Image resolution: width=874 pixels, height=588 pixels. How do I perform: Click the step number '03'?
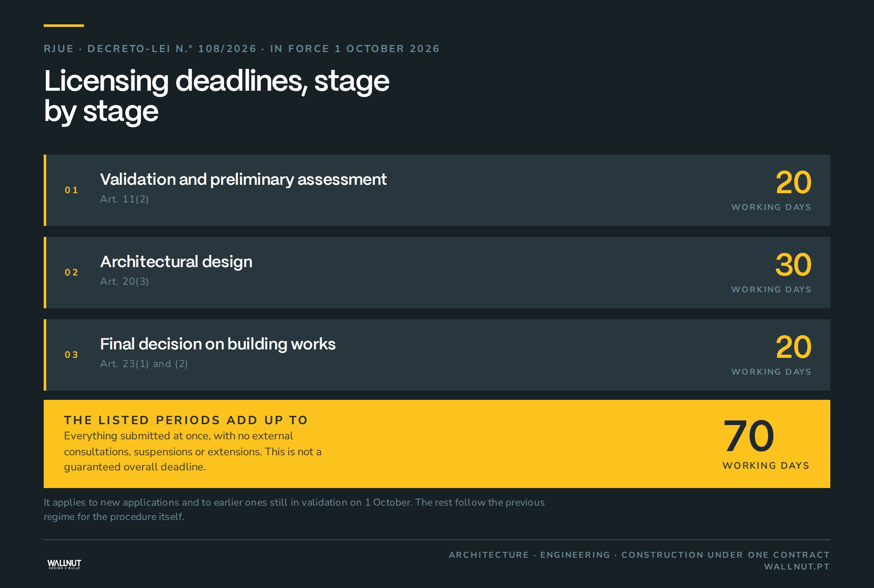tap(71, 355)
